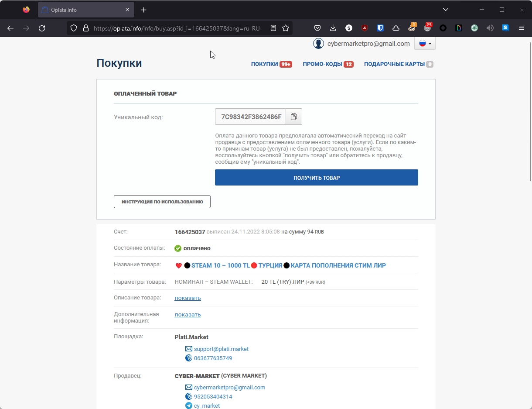The height and width of the screenshot is (409, 532).
Task: Click the user account avatar icon
Action: click(318, 44)
